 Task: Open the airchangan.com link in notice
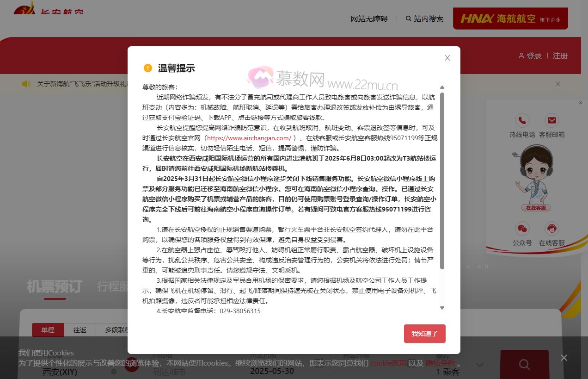click(x=249, y=138)
